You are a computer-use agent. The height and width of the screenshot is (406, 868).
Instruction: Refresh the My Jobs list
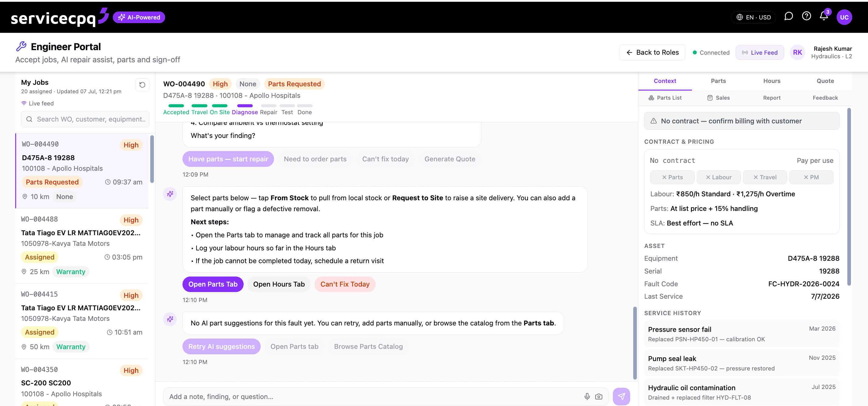[142, 85]
